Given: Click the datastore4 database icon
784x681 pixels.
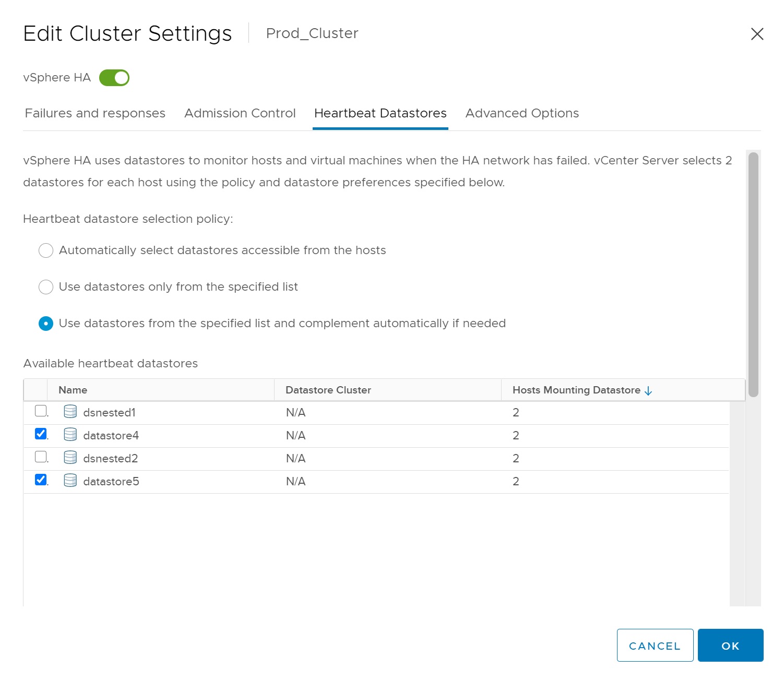Looking at the screenshot, I should point(70,435).
